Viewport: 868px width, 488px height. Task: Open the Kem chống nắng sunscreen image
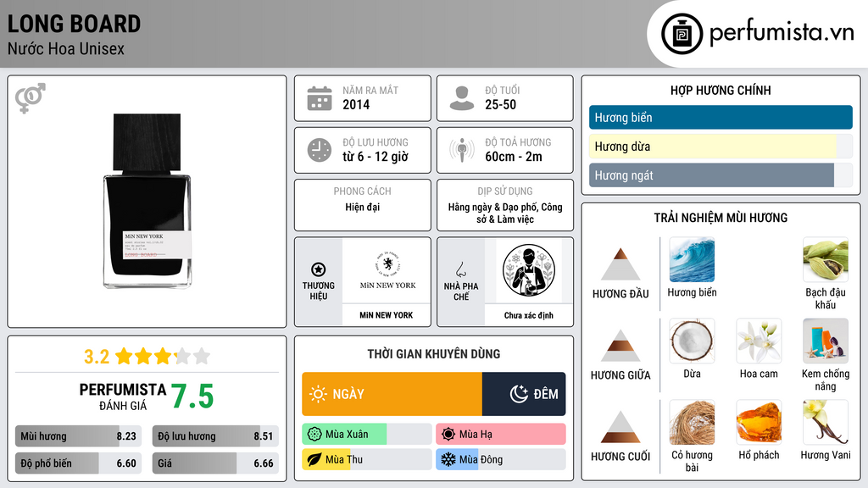click(826, 341)
